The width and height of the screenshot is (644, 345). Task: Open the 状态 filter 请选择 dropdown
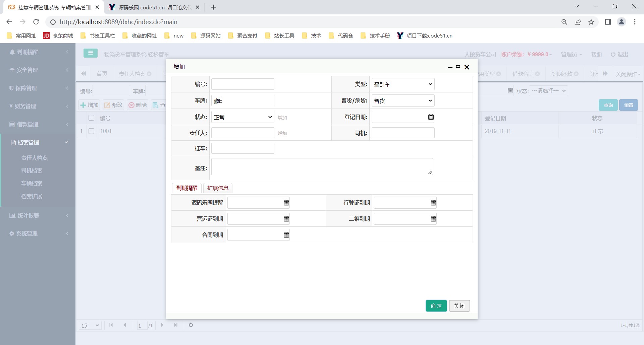click(549, 91)
